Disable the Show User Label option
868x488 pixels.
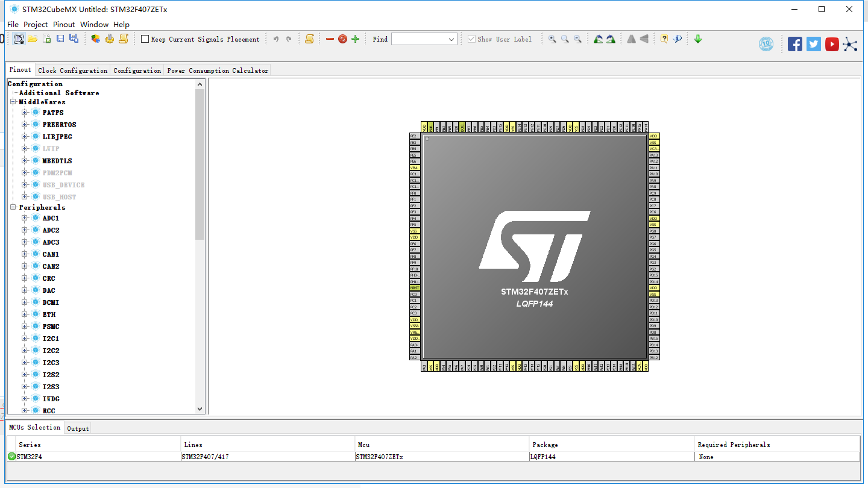(x=471, y=39)
